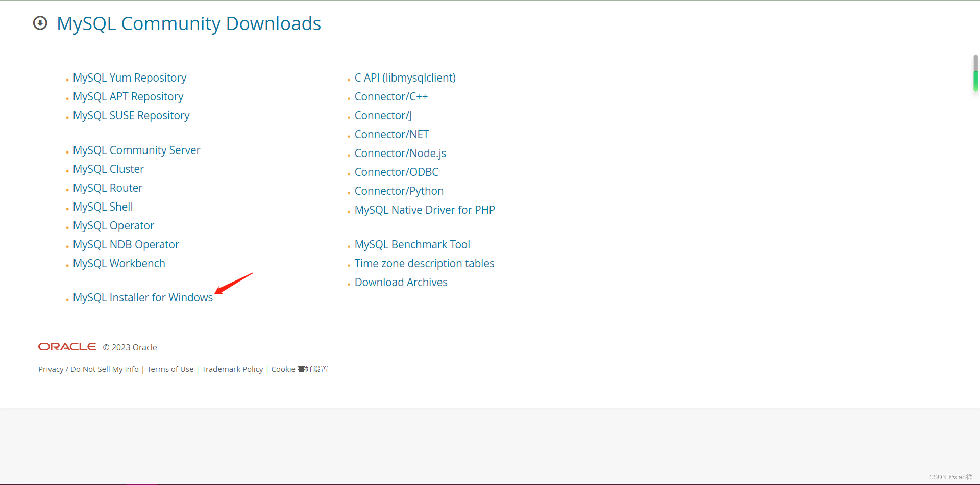
Task: Open Connector/Python link
Action: (399, 191)
